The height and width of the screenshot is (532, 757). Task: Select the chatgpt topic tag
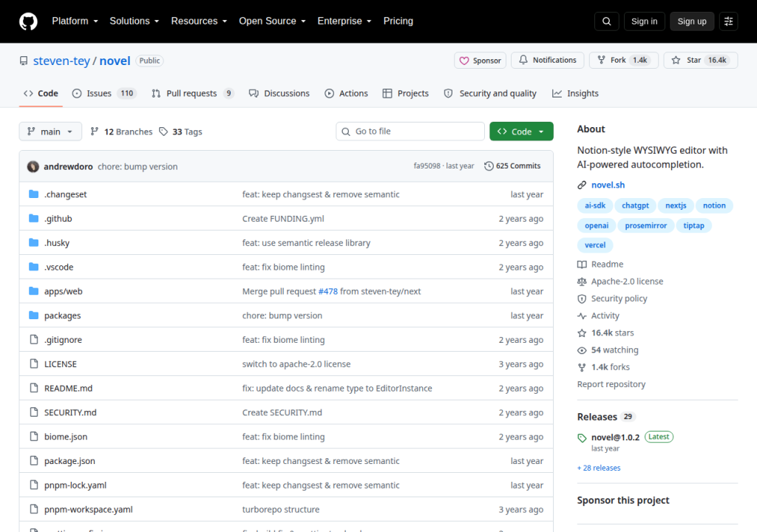click(635, 205)
